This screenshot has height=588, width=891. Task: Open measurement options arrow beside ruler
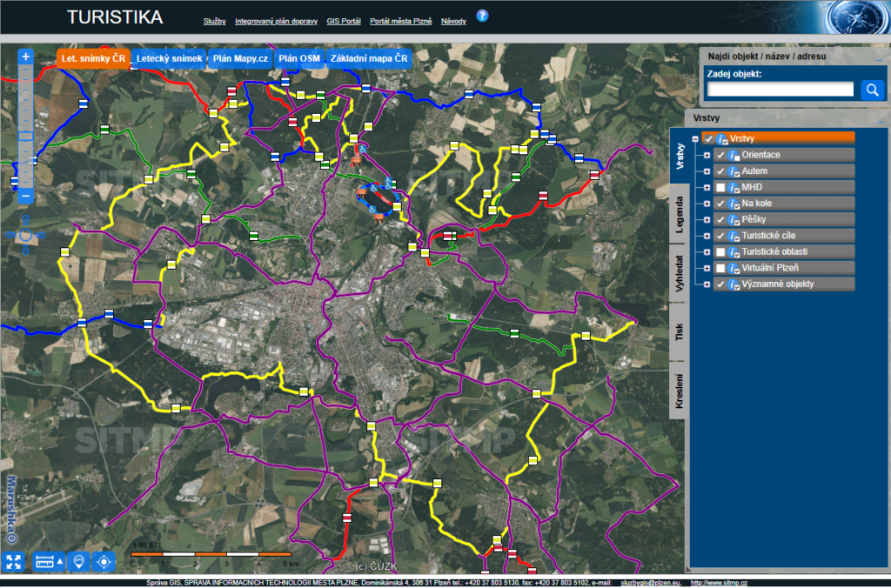pos(60,562)
